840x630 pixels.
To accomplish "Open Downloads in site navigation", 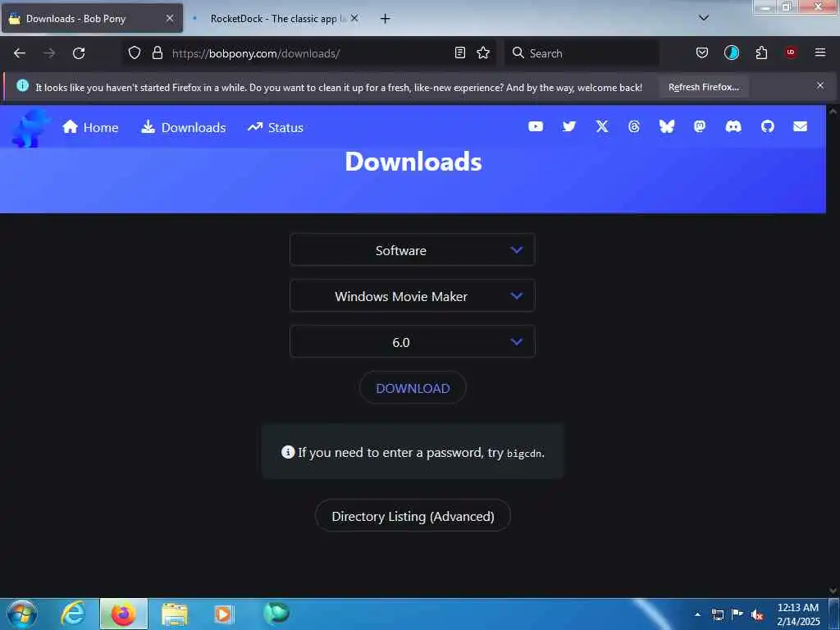I will (x=183, y=127).
